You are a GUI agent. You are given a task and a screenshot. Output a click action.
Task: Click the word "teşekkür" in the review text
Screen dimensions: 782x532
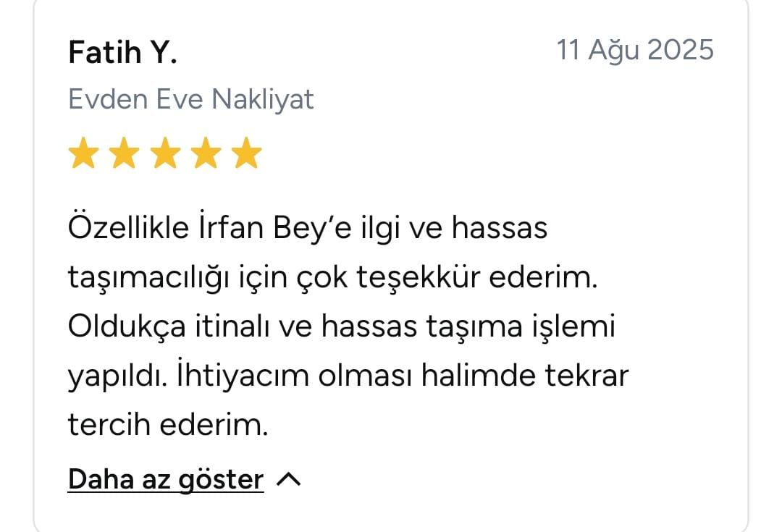coord(416,279)
